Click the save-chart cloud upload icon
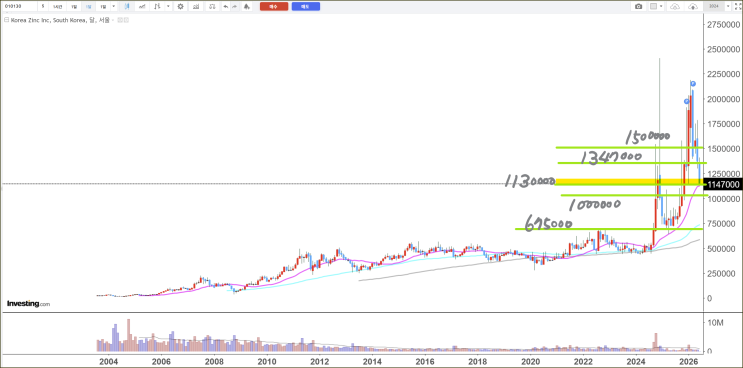This screenshot has width=743, height=368. click(x=693, y=6)
